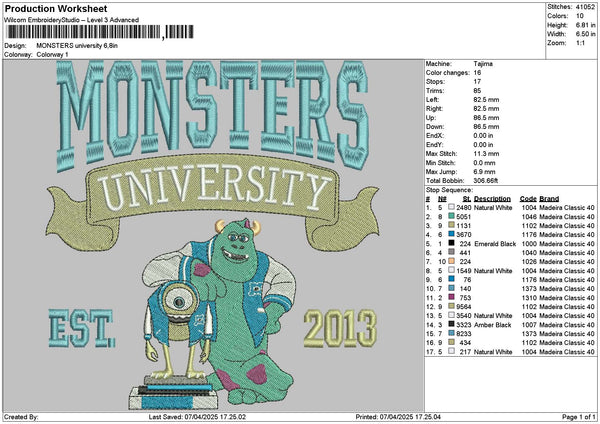The image size is (600, 424).
Task: Select the Wilcom EmbroideryStudio Level 3 Advanced text
Action: 71,20
